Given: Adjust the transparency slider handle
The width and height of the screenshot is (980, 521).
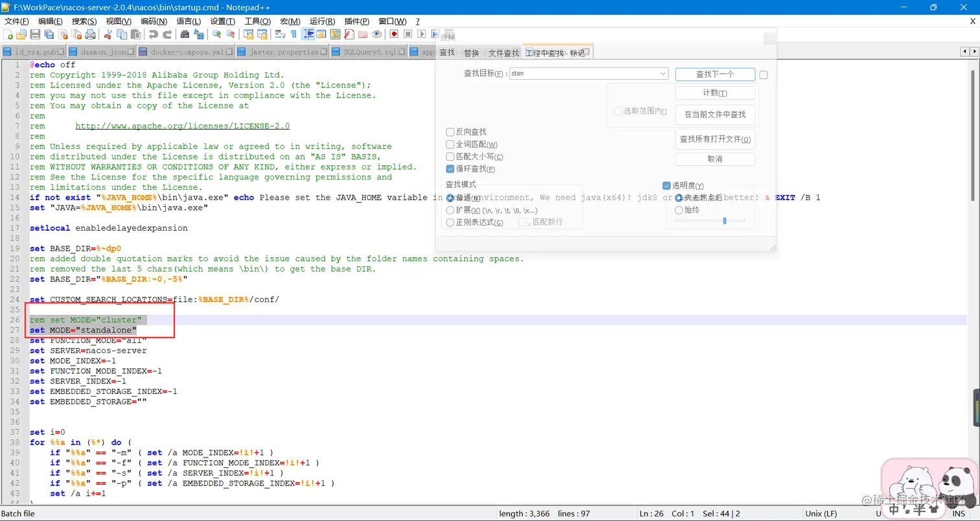Looking at the screenshot, I should pos(725,221).
